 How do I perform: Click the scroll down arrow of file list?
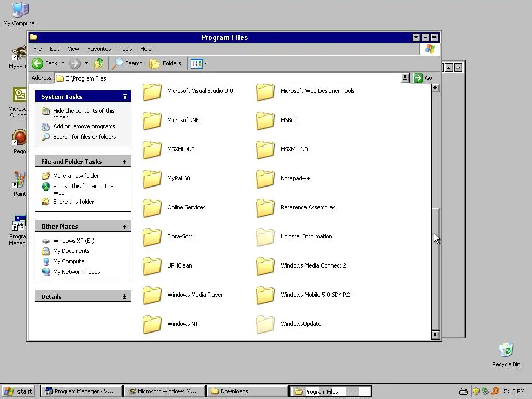(436, 335)
